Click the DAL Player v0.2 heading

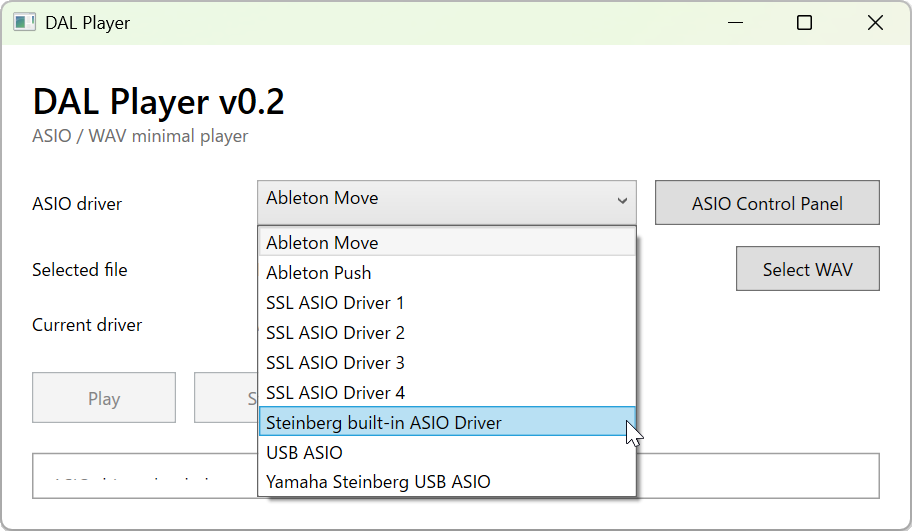tap(158, 102)
